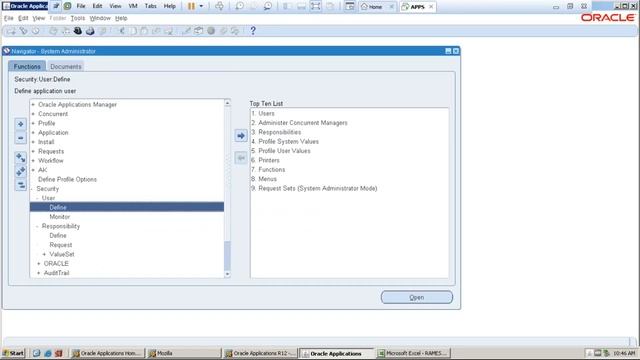
Task: Expand the Requests tree node
Action: click(x=33, y=152)
